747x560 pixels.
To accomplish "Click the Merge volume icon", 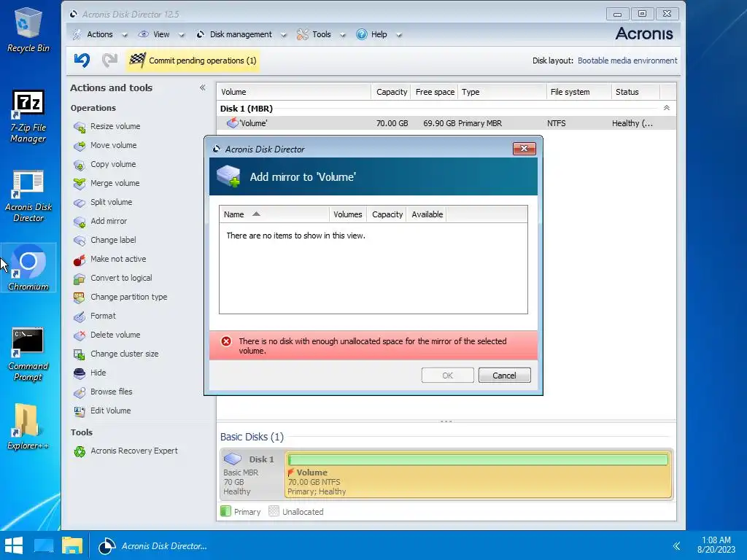I will [x=79, y=183].
